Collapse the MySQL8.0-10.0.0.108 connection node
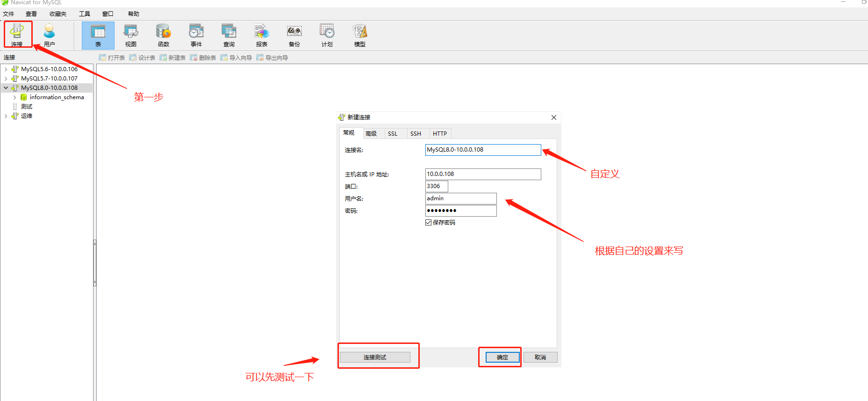Viewport: 868px width, 401px height. [6, 87]
